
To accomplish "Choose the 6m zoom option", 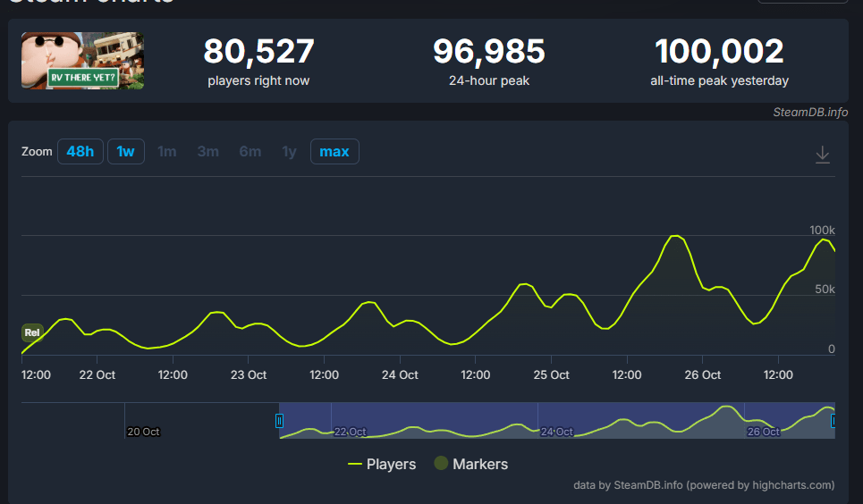I will [250, 152].
